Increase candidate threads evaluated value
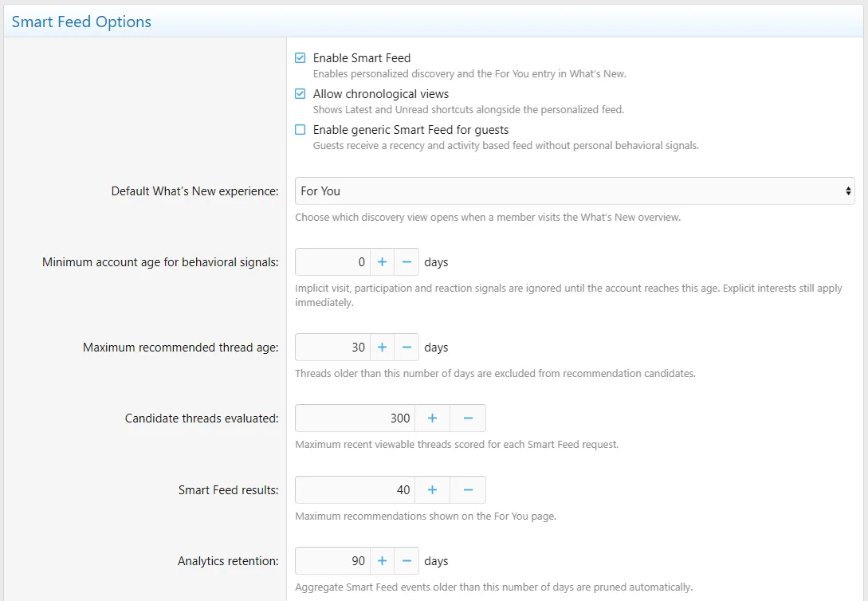Screen dimensions: 868x601 (x=432, y=418)
